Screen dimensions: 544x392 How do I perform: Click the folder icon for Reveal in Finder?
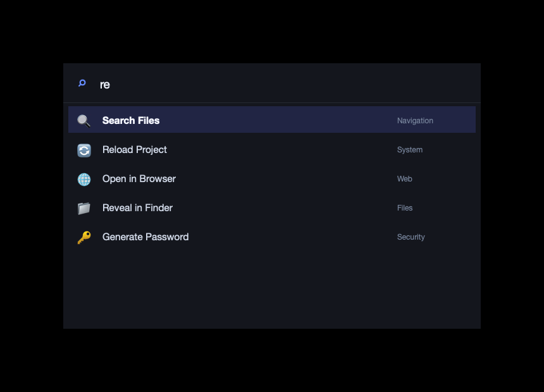pos(84,209)
